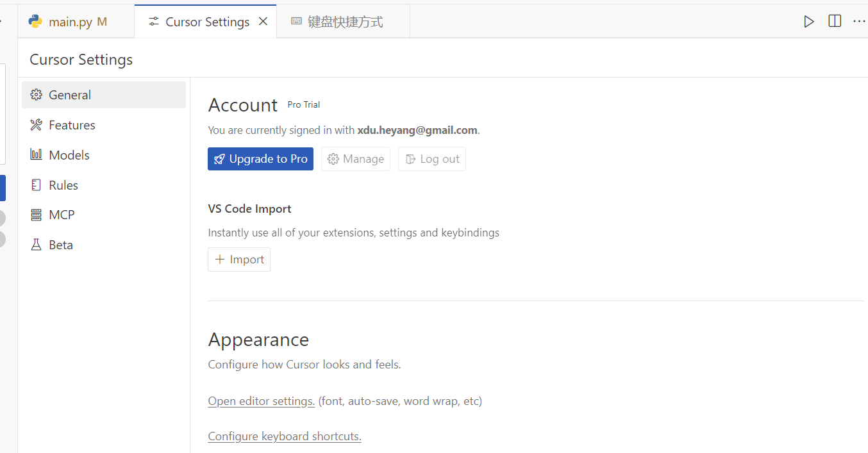This screenshot has height=453, width=868.
Task: Click the Models bar chart icon
Action: [37, 154]
